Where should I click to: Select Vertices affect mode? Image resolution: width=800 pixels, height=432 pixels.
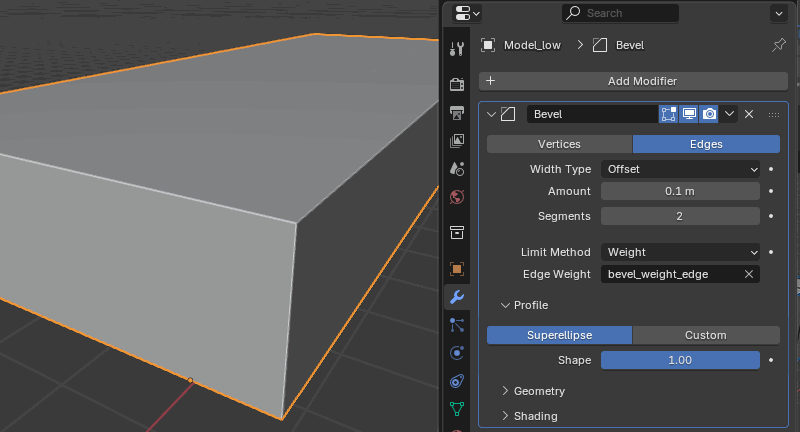pyautogui.click(x=559, y=144)
